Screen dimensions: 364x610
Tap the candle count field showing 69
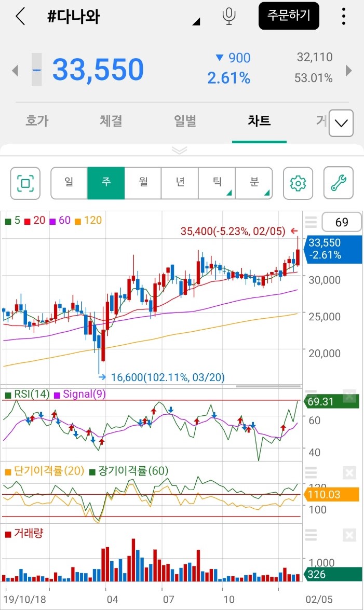342,222
